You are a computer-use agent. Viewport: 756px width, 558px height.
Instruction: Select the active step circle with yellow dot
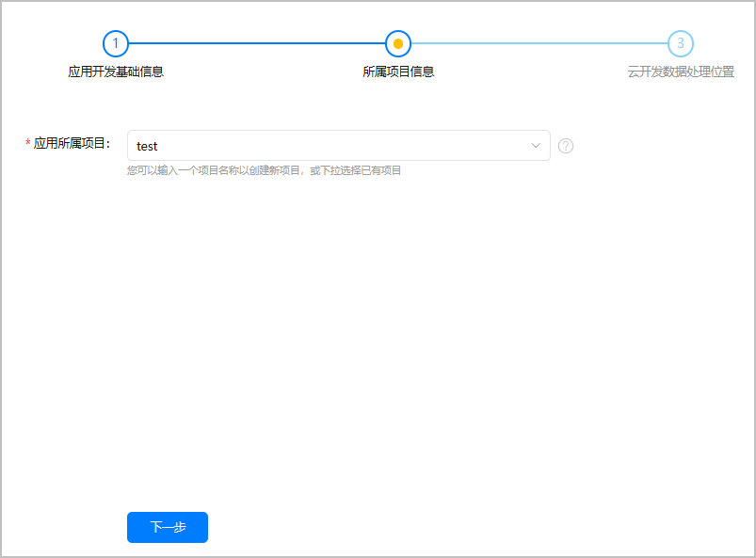pos(398,43)
